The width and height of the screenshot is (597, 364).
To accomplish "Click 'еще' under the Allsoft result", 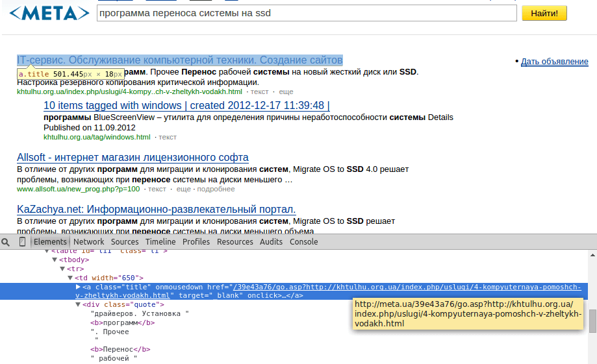I will pyautogui.click(x=183, y=189).
